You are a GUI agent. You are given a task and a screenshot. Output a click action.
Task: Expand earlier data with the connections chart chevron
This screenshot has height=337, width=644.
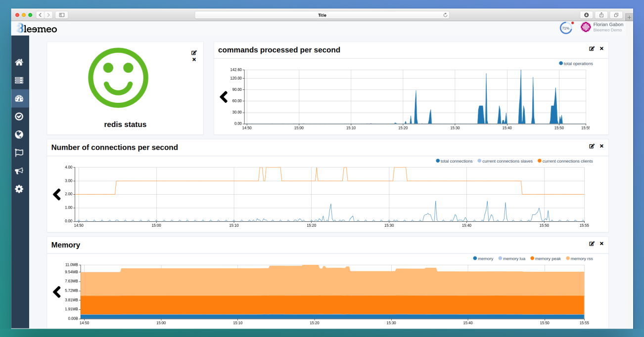pos(56,194)
